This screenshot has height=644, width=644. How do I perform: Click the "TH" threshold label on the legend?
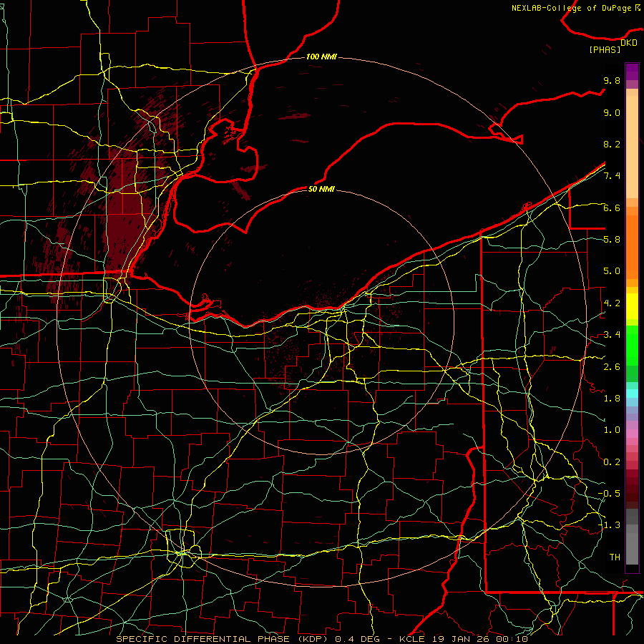click(615, 557)
